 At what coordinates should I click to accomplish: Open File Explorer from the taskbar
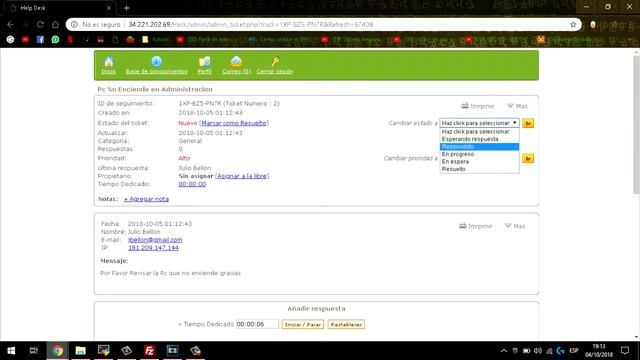click(80, 351)
